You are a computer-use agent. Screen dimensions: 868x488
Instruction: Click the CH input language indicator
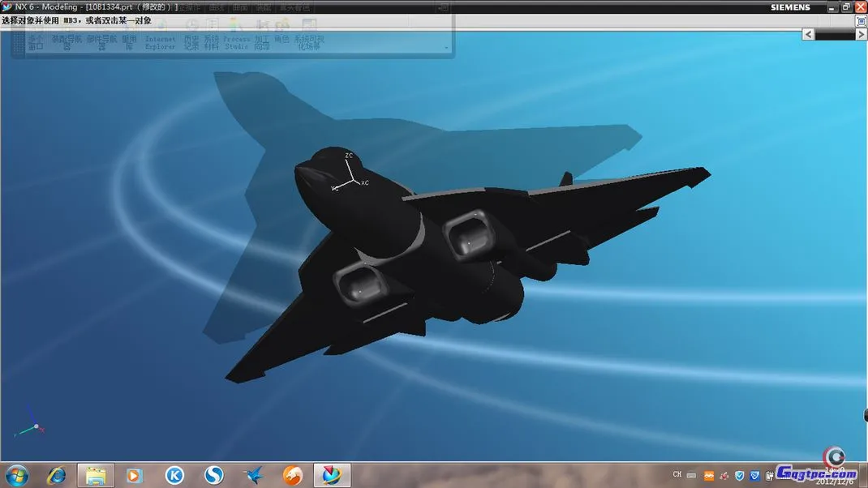[677, 475]
